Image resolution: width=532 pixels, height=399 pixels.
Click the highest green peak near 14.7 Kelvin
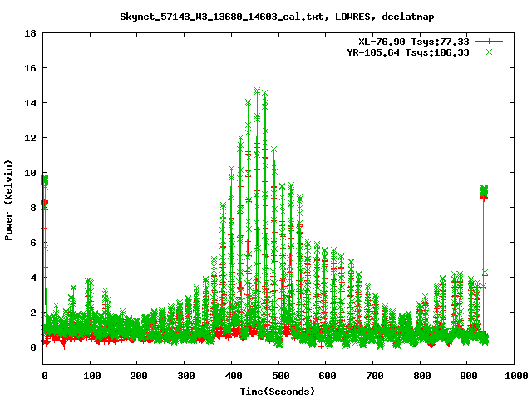(257, 91)
